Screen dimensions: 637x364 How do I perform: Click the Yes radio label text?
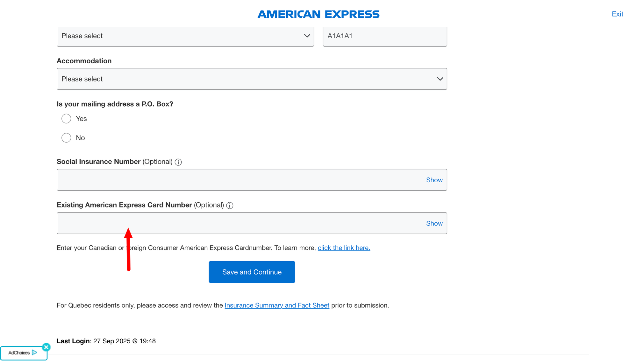(x=81, y=119)
